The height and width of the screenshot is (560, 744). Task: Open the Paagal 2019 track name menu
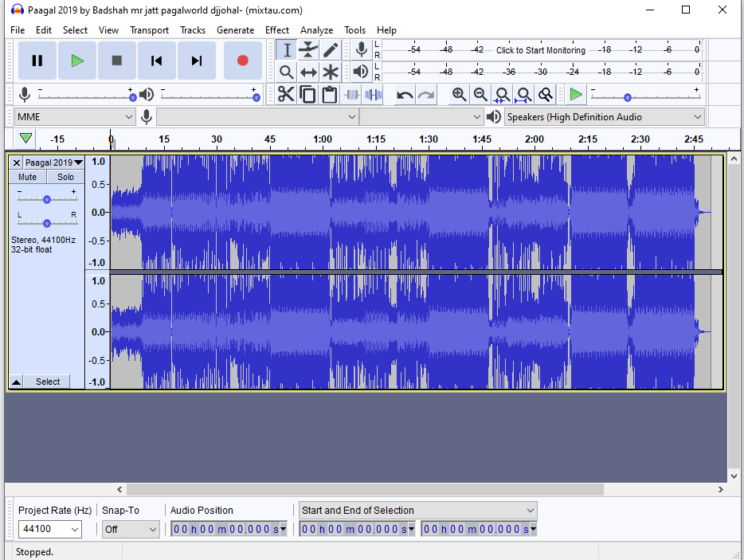(x=53, y=163)
